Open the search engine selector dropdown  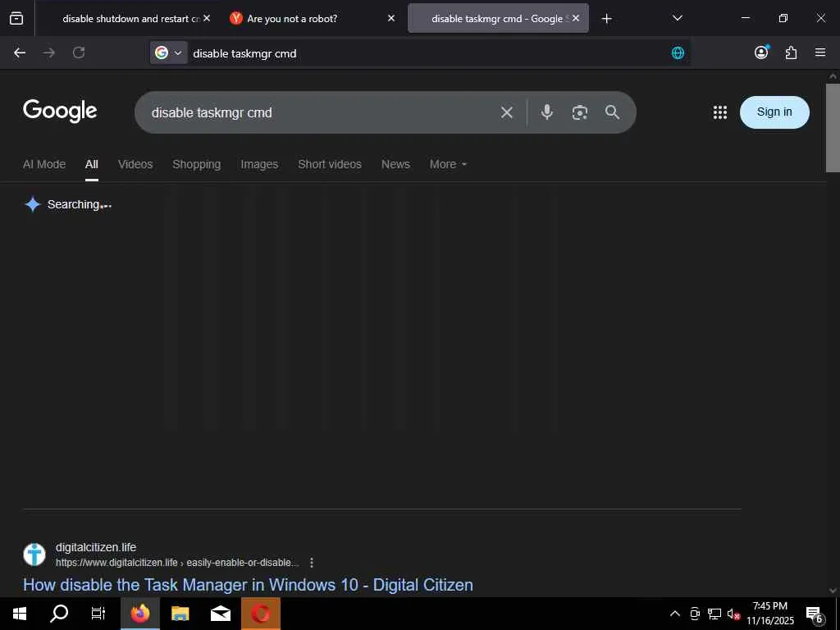(x=168, y=52)
